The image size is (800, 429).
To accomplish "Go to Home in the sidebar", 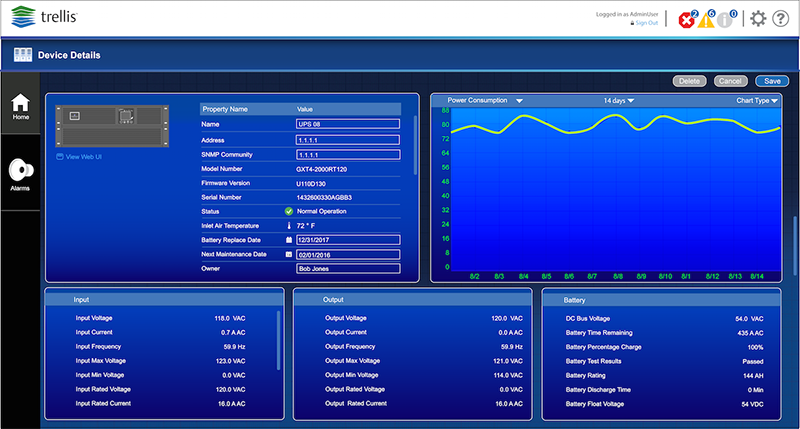I will tap(21, 107).
